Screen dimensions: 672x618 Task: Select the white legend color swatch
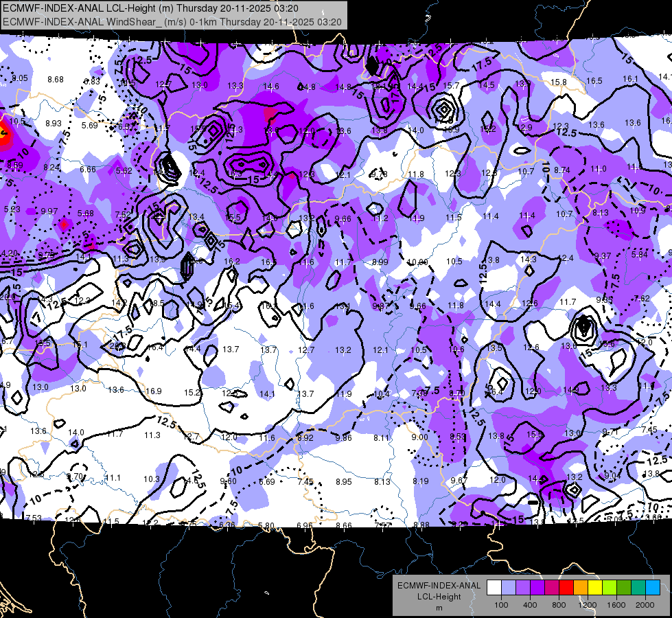coord(494,588)
